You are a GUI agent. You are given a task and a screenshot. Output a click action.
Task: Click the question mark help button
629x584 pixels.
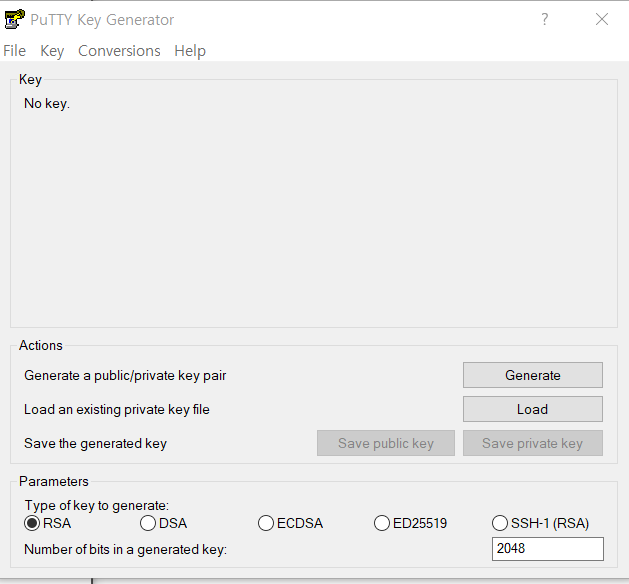[544, 19]
